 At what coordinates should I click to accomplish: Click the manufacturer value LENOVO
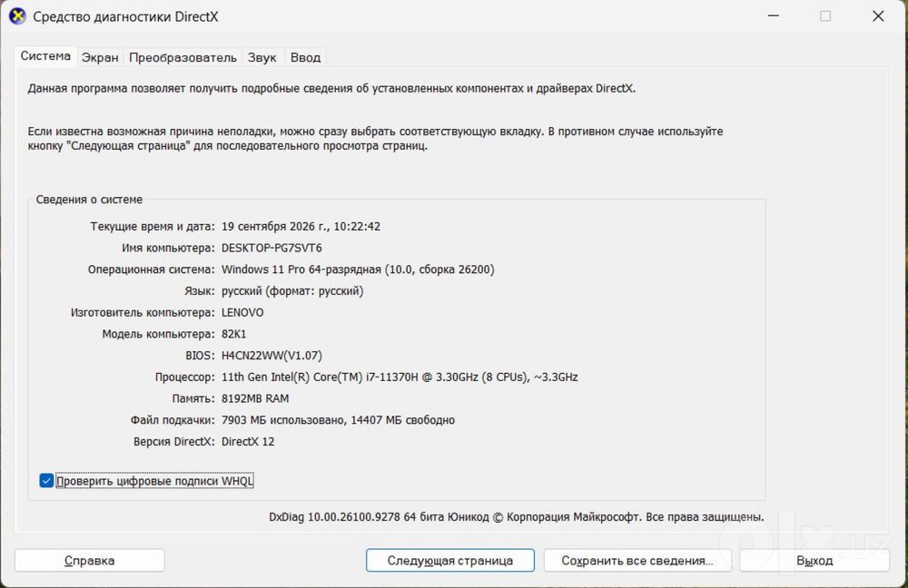[x=242, y=312]
